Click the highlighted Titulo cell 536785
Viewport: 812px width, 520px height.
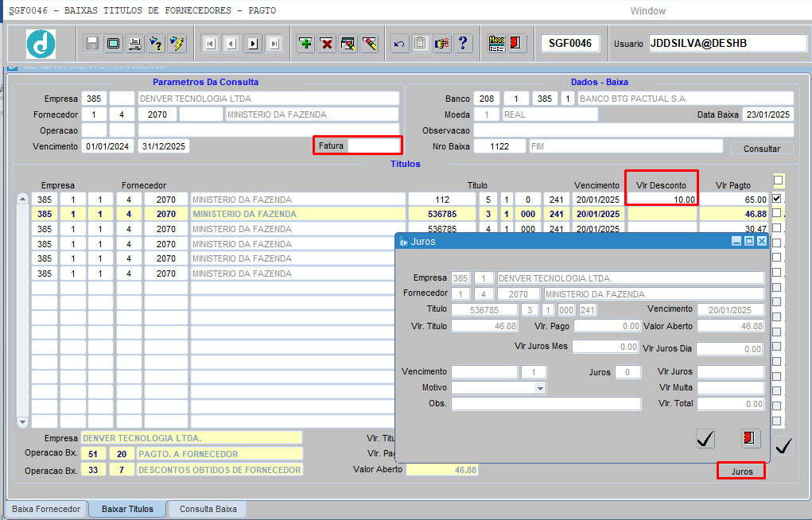click(x=441, y=214)
